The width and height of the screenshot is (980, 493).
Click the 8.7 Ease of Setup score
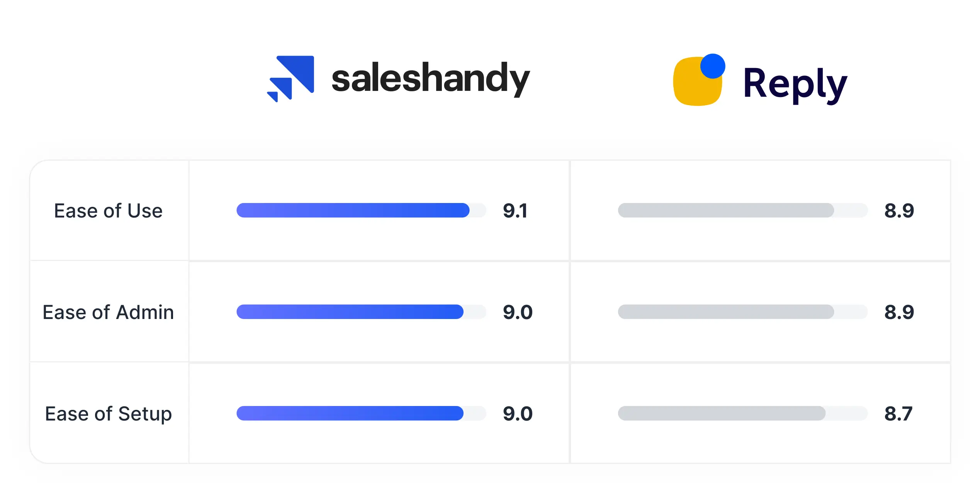click(x=898, y=413)
